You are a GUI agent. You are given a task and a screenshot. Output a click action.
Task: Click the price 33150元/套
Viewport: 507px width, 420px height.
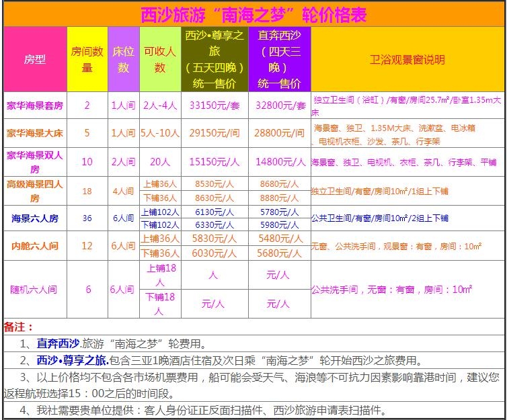click(214, 106)
